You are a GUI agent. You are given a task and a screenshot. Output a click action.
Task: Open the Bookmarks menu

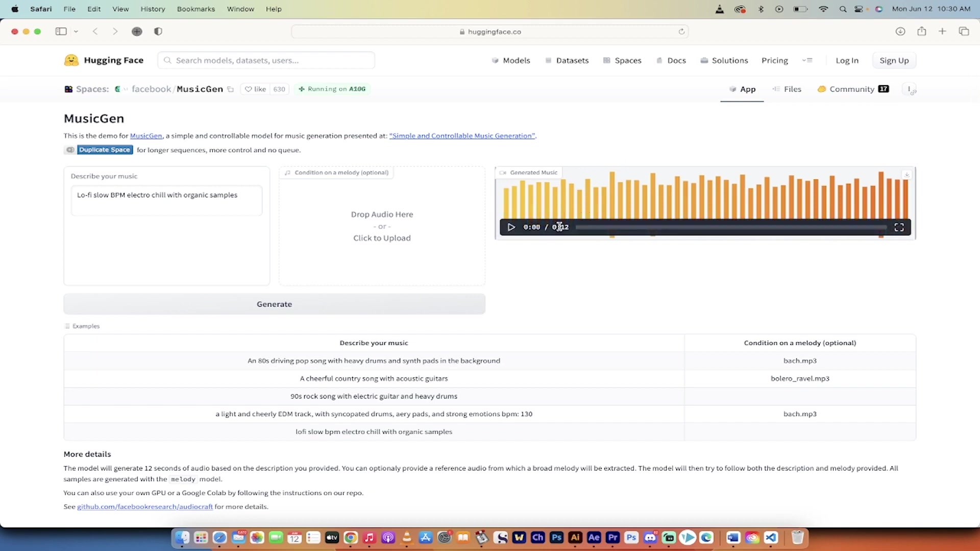(196, 9)
